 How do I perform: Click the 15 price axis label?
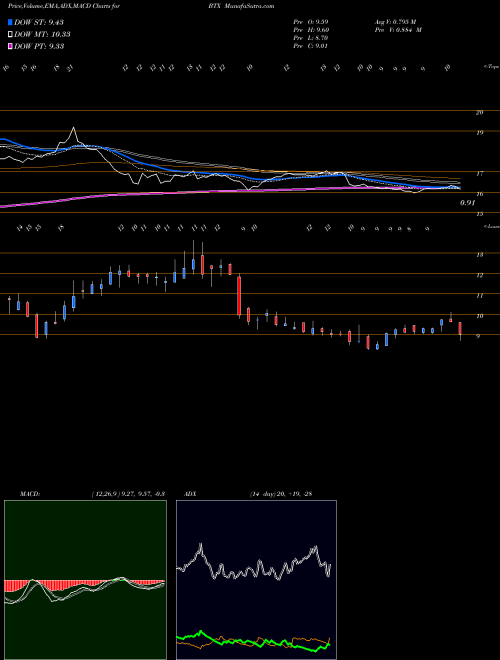(x=479, y=214)
